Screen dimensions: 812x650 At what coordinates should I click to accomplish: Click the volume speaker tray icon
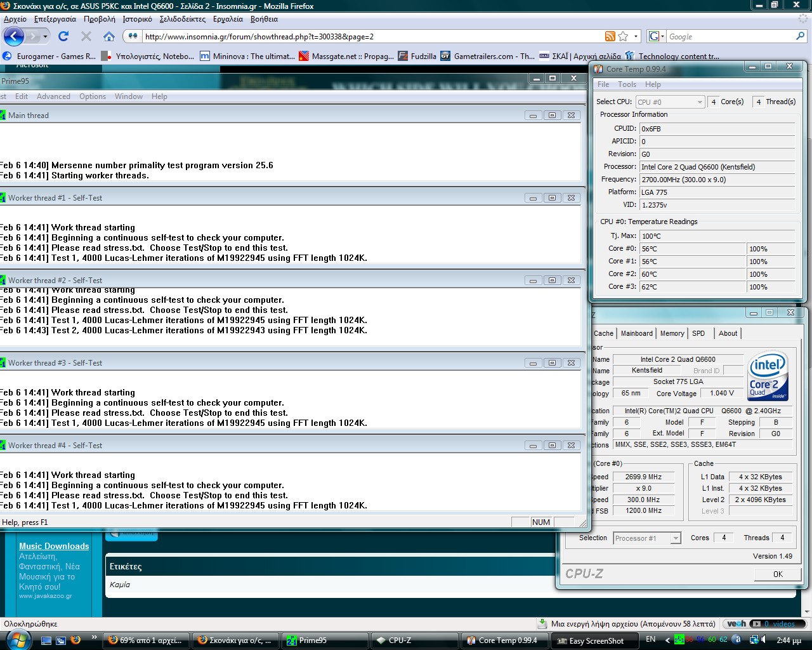pyautogui.click(x=766, y=640)
